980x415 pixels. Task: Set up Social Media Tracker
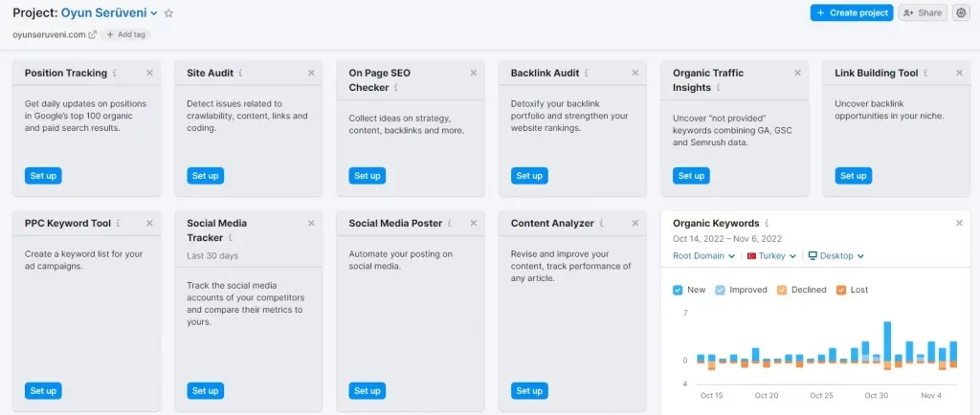205,391
